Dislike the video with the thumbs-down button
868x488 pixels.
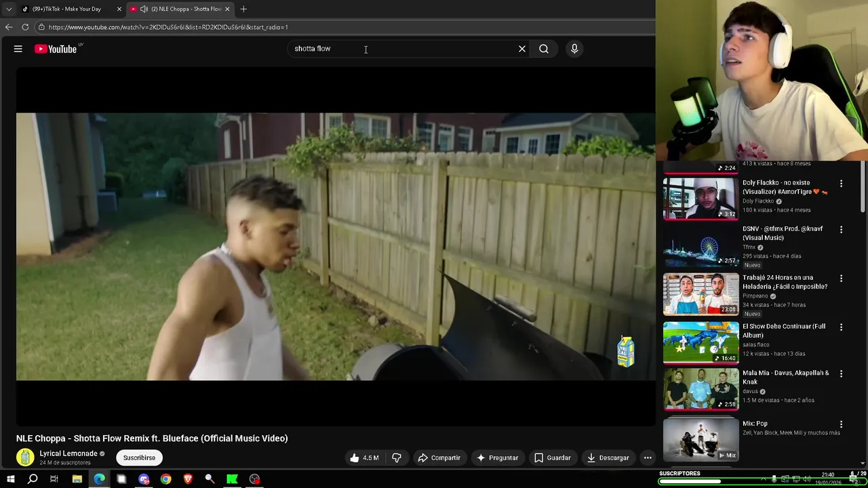coord(397,457)
